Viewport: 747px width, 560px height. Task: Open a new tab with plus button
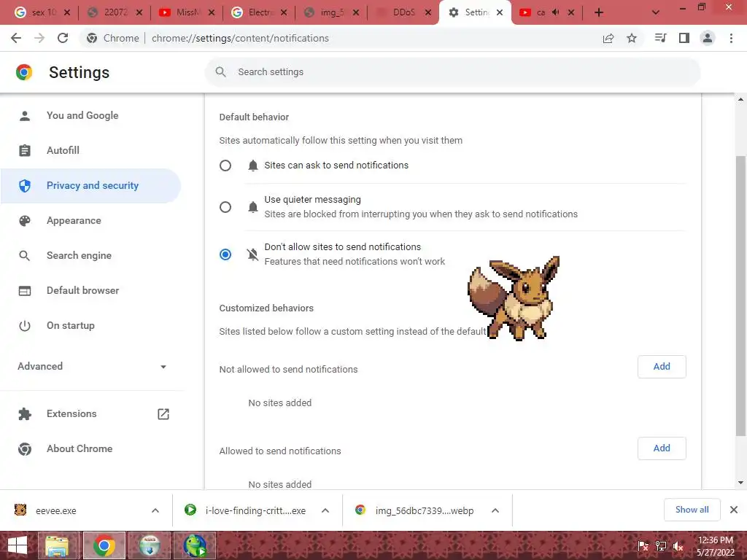point(599,13)
